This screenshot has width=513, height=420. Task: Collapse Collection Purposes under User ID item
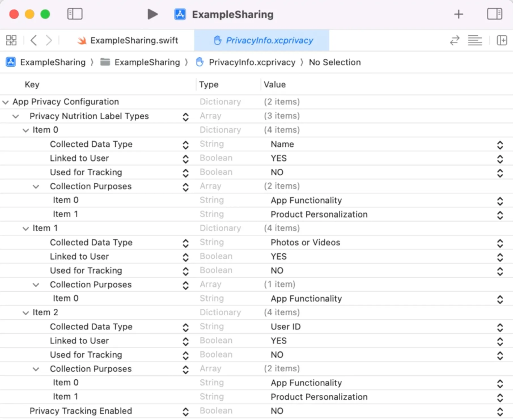[x=36, y=369]
